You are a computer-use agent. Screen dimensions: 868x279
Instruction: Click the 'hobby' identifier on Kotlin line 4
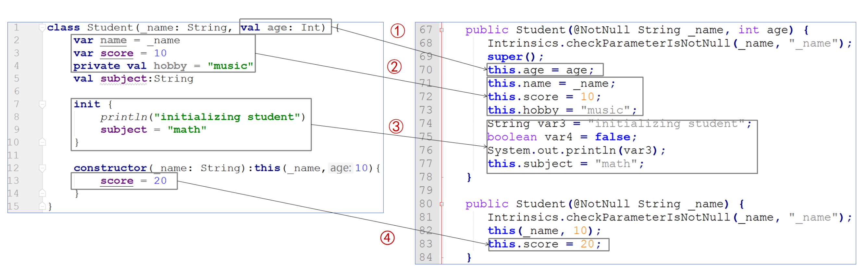click(170, 66)
